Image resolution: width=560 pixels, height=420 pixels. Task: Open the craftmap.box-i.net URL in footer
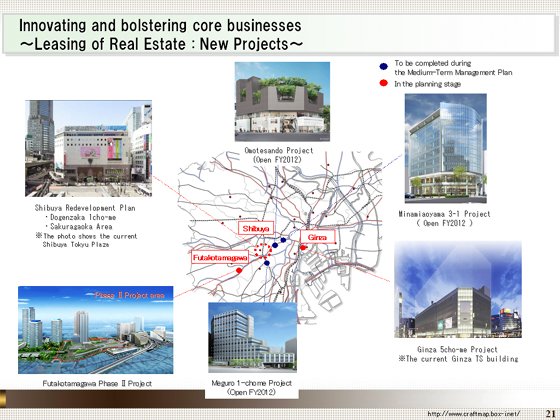click(x=474, y=414)
